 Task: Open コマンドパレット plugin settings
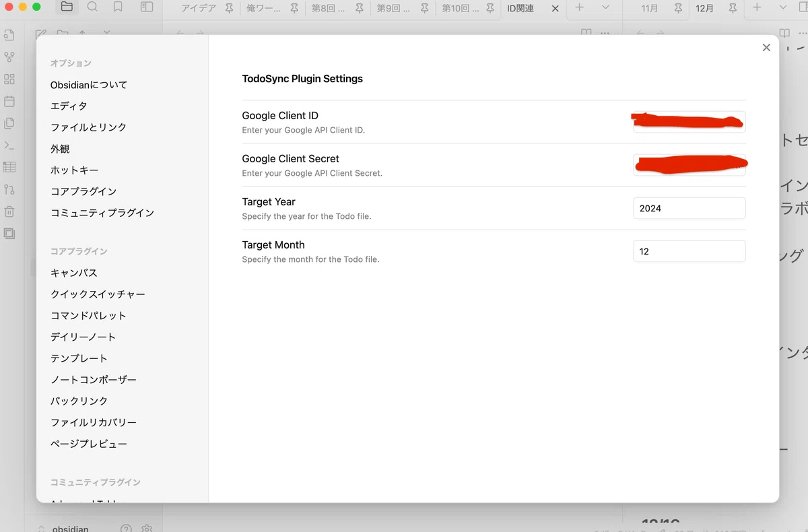(88, 315)
